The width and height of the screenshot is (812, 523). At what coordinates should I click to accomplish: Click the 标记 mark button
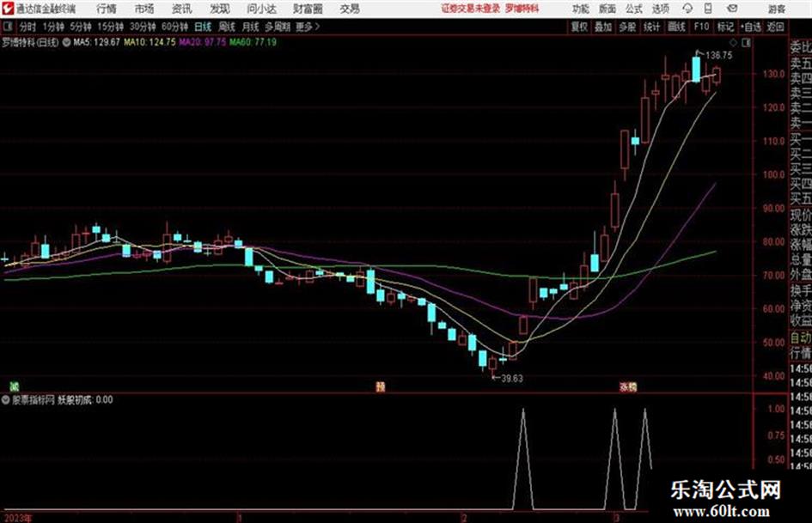[x=725, y=27]
